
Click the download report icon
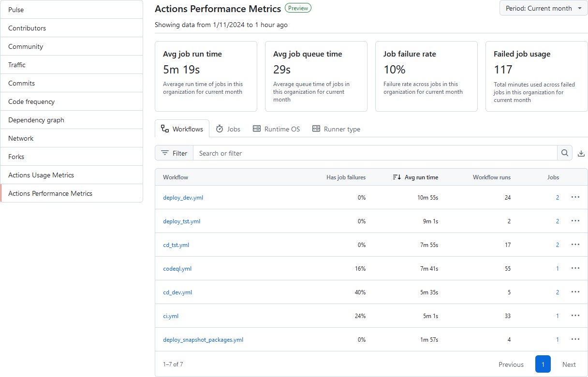(x=581, y=154)
